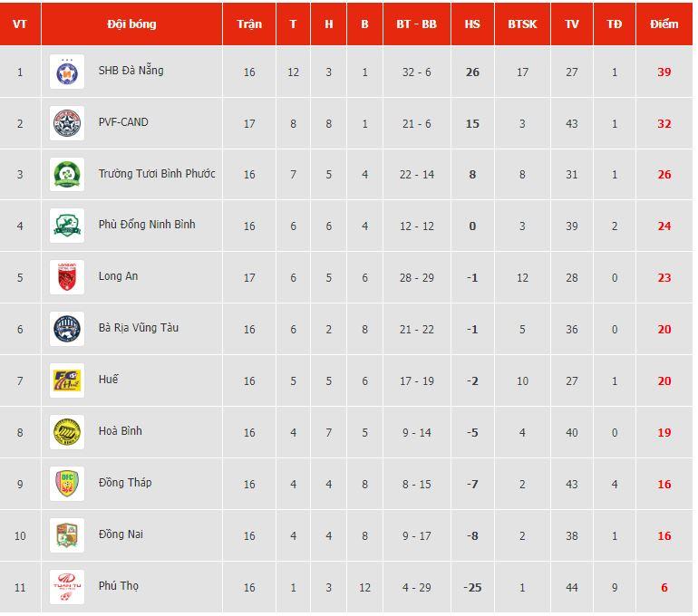The image size is (698, 616).
Task: Select Trường Tươi Bình Phước club crest
Action: pyautogui.click(x=67, y=175)
